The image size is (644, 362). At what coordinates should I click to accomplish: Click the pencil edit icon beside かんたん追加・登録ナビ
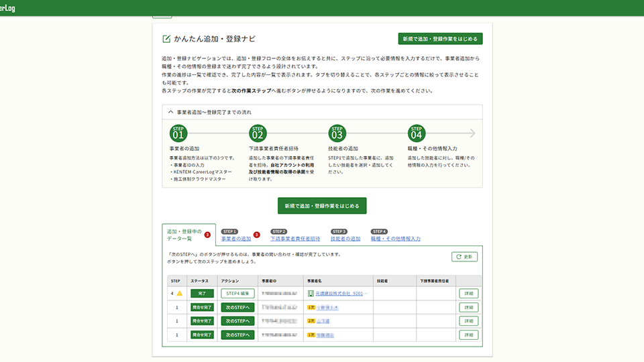coord(166,39)
